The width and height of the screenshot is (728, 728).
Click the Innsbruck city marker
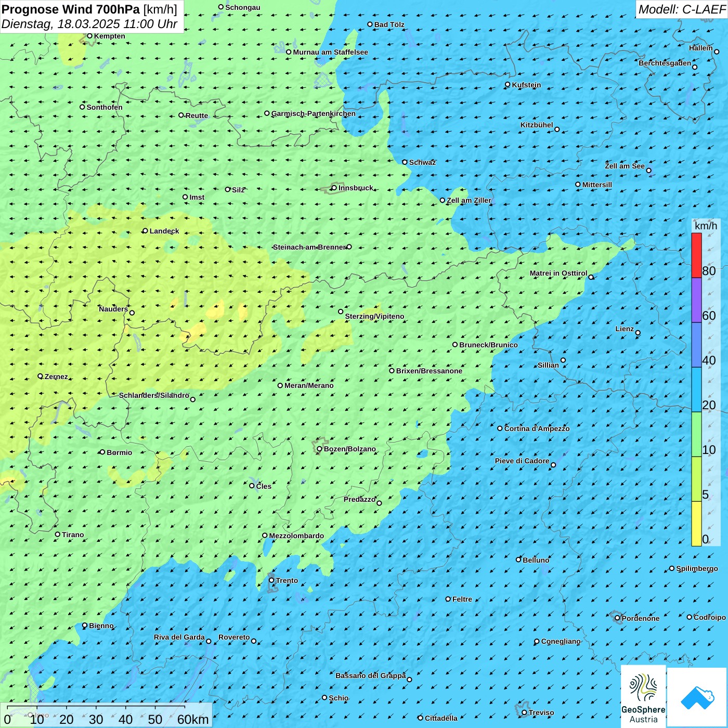click(334, 188)
